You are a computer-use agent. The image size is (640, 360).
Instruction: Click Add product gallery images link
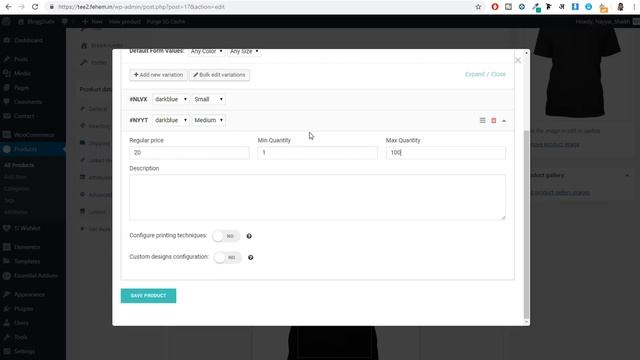(x=560, y=192)
